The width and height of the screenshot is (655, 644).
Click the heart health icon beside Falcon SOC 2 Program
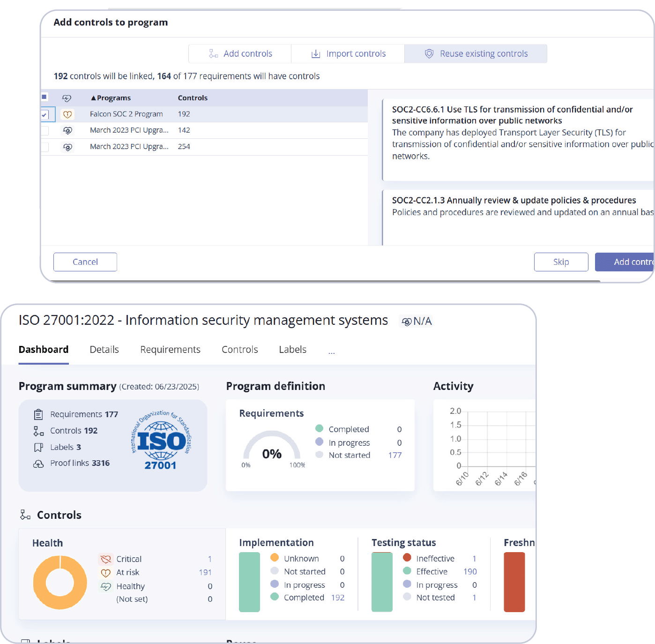click(67, 114)
